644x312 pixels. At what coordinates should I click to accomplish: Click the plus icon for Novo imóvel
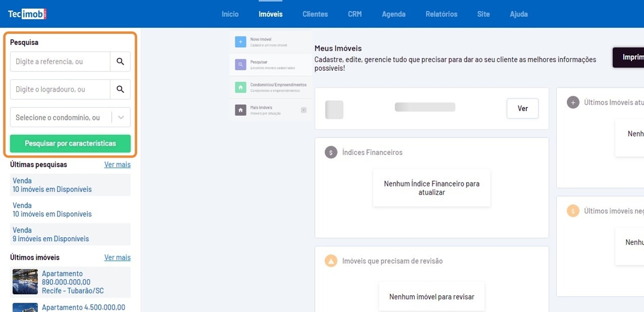click(240, 42)
